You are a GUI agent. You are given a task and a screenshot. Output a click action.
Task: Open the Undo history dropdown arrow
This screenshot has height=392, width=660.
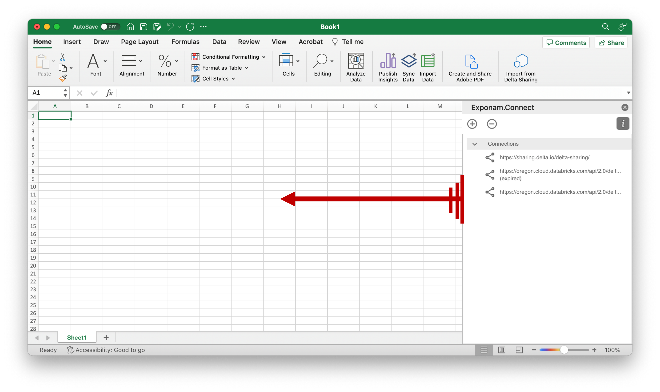point(179,27)
